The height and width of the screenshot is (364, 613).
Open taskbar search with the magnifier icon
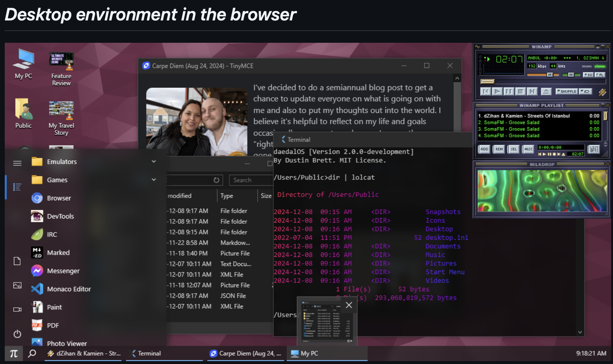pyautogui.click(x=32, y=353)
